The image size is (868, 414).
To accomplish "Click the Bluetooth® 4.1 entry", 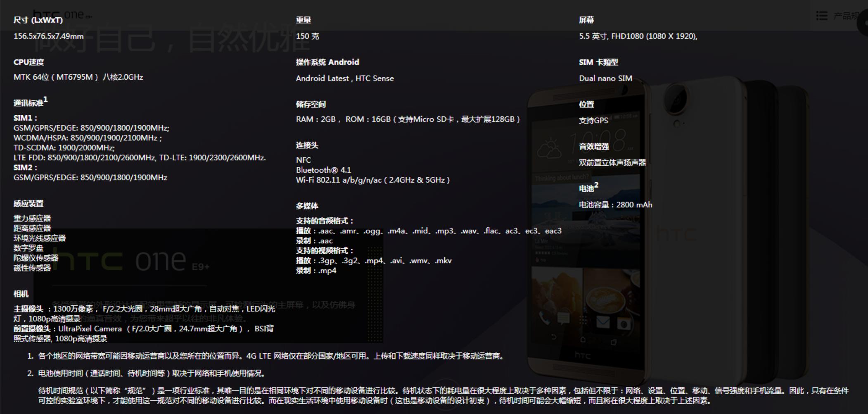I will (323, 170).
